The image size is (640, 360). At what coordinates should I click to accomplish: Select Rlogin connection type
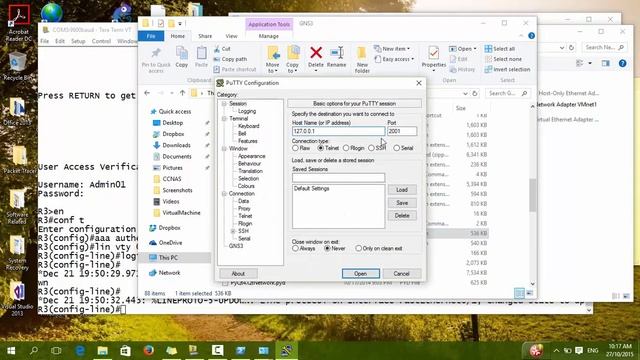coord(353,148)
